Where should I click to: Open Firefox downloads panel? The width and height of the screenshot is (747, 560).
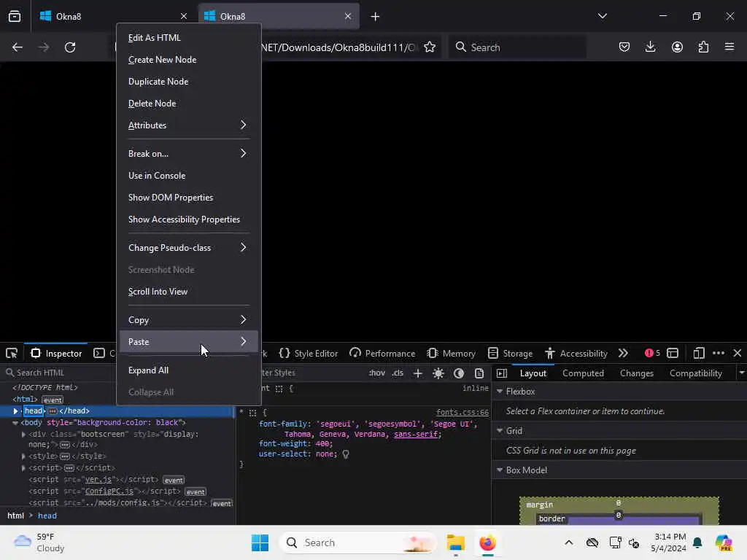point(650,47)
